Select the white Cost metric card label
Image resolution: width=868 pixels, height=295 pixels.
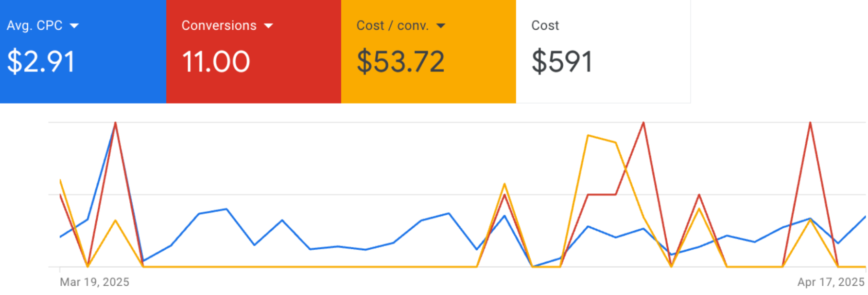tap(545, 25)
